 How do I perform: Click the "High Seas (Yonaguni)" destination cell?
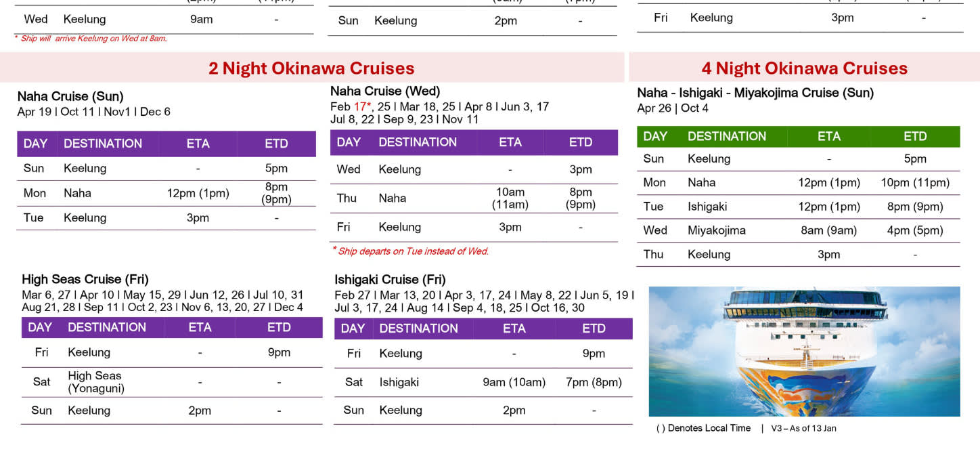click(x=95, y=382)
